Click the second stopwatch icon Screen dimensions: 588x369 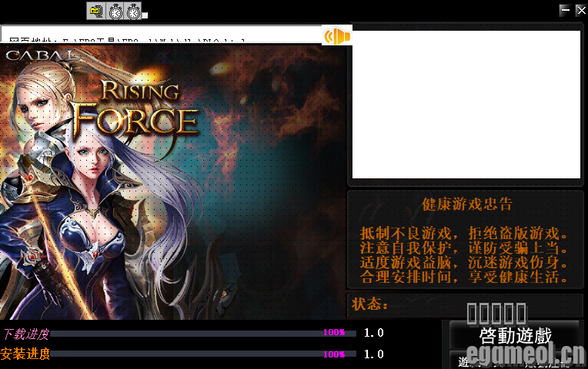(x=133, y=11)
